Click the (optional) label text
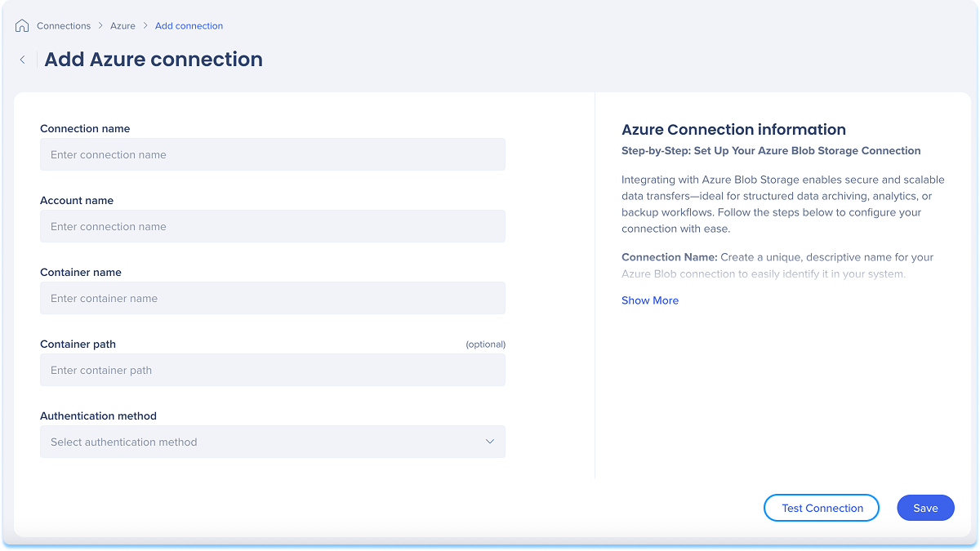This screenshot has height=551, width=980. [x=486, y=344]
